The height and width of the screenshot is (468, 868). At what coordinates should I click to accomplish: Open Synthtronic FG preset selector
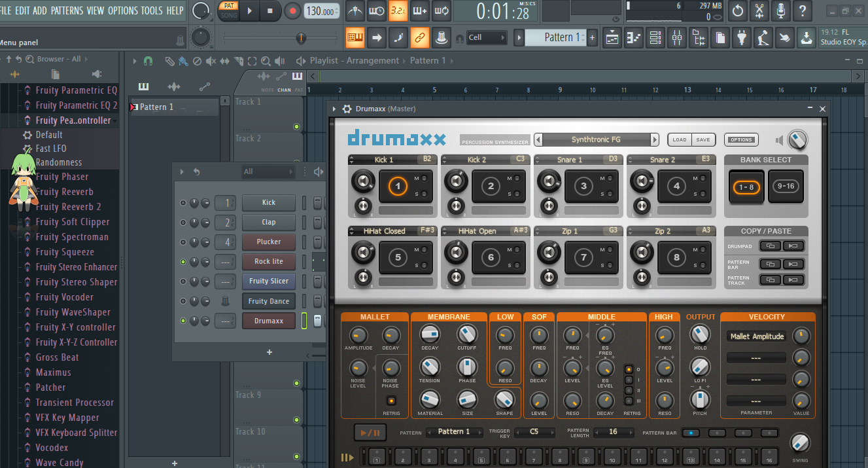[596, 139]
